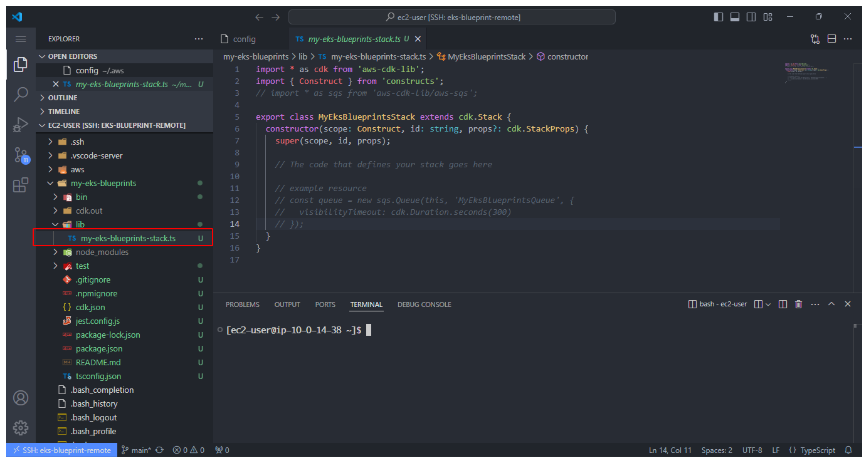Switch to the PROBLEMS panel tab
This screenshot has width=868, height=463.
242,304
